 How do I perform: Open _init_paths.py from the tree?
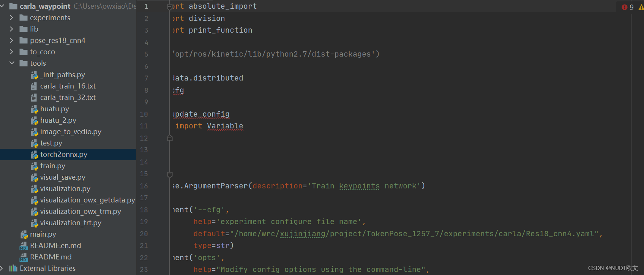(x=63, y=74)
